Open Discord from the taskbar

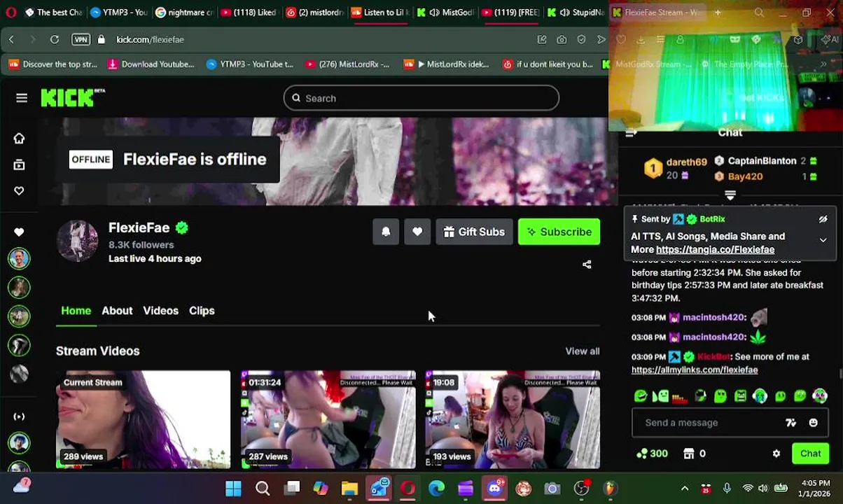[x=494, y=489]
